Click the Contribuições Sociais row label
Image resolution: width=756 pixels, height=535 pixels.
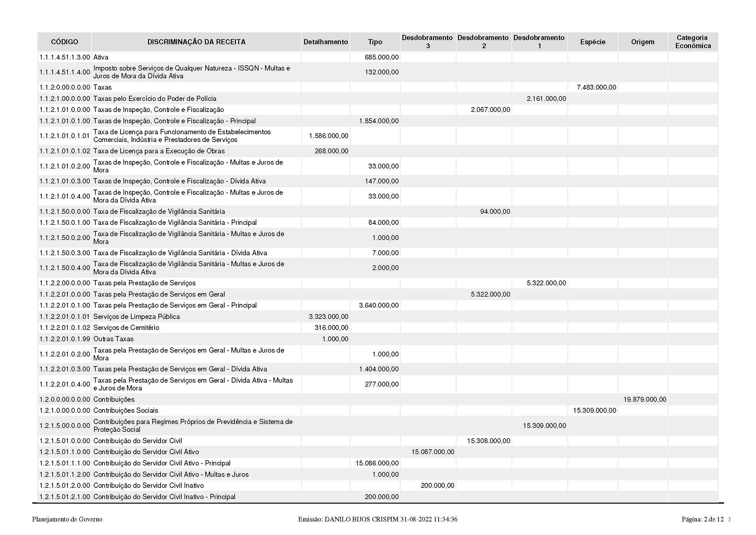(x=125, y=410)
